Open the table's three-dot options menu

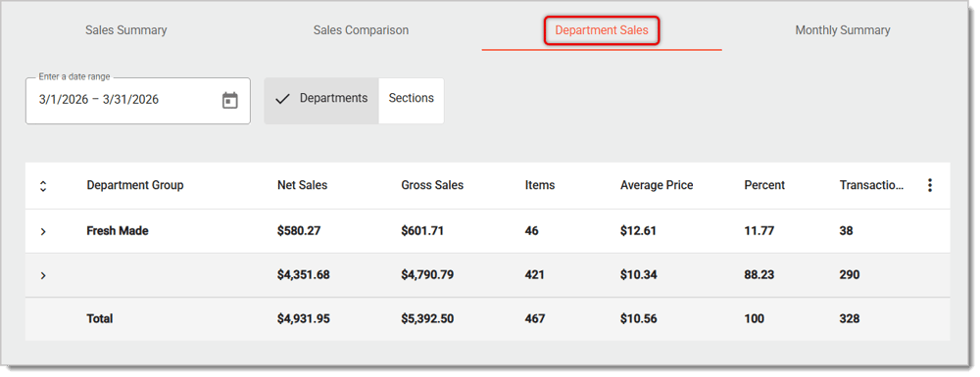pos(930,185)
